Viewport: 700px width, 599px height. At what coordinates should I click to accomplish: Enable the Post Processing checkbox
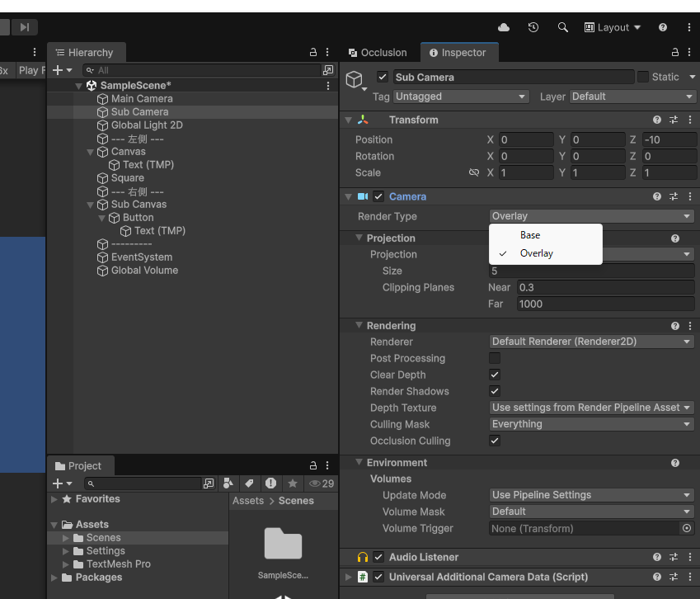pyautogui.click(x=495, y=358)
